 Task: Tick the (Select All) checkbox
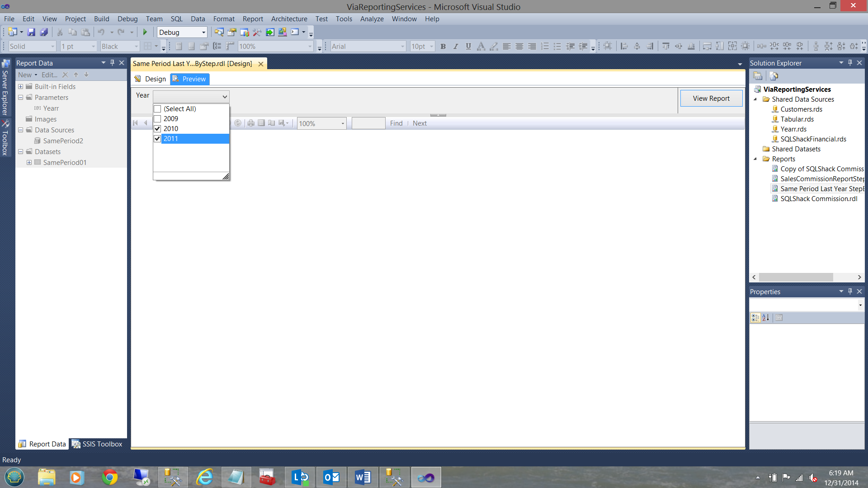tap(157, 109)
